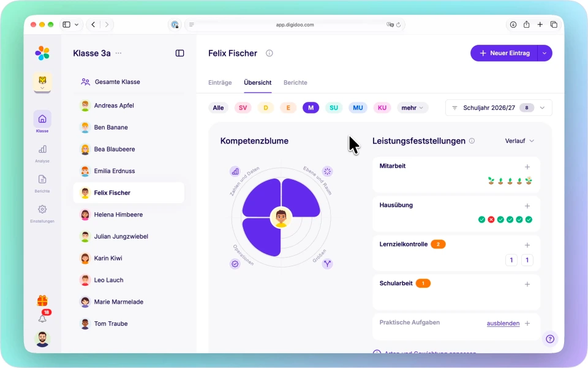Add entry with Mitarbeit plus icon
This screenshot has height=368, width=588.
[527, 167]
